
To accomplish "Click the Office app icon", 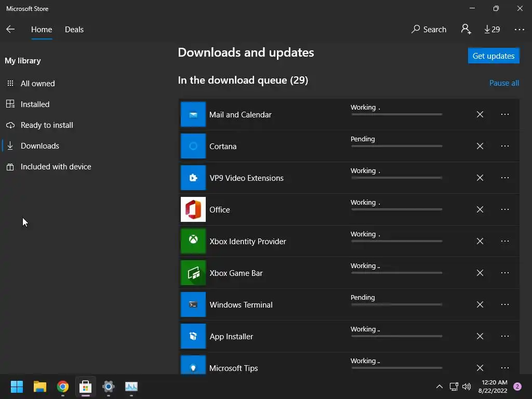I will click(x=193, y=209).
